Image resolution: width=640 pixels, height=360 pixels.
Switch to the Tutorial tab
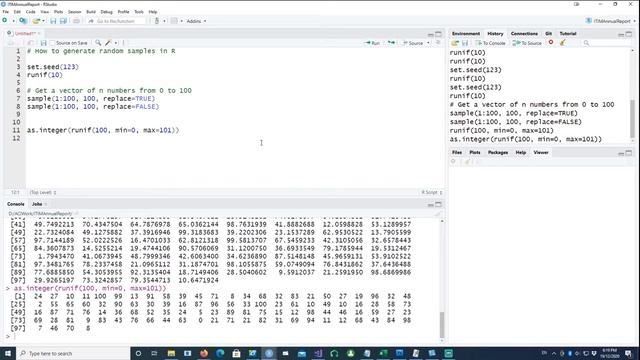pyautogui.click(x=568, y=33)
